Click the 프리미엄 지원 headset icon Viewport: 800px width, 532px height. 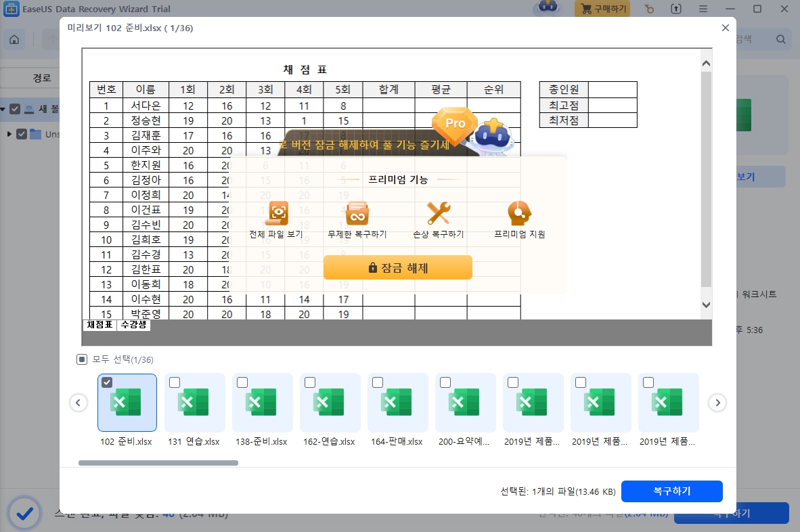(518, 213)
